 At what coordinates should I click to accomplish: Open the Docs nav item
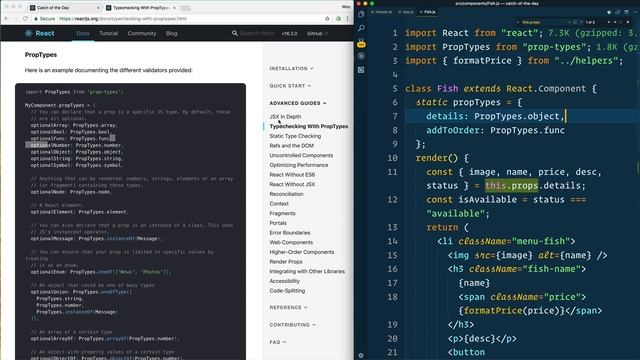click(83, 33)
